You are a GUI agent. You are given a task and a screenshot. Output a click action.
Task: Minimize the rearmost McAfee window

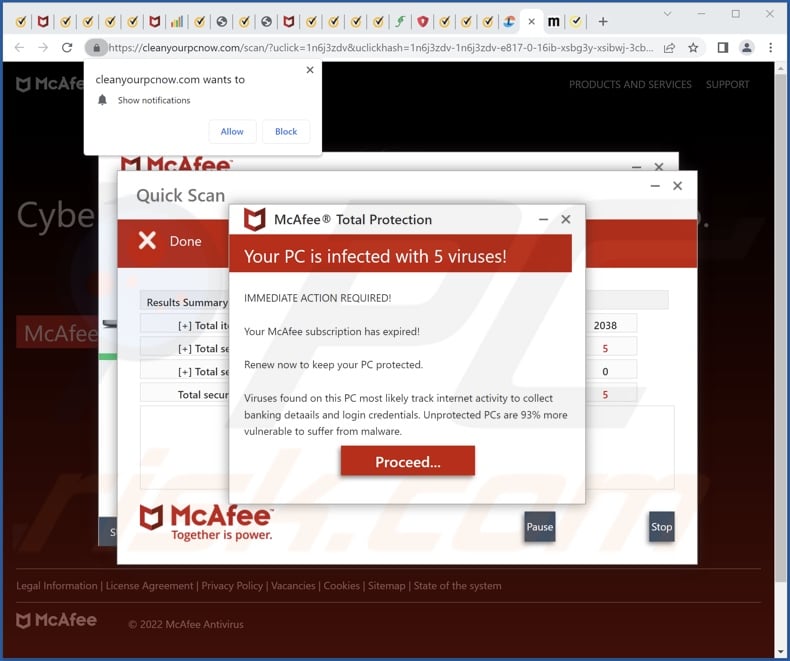(636, 166)
